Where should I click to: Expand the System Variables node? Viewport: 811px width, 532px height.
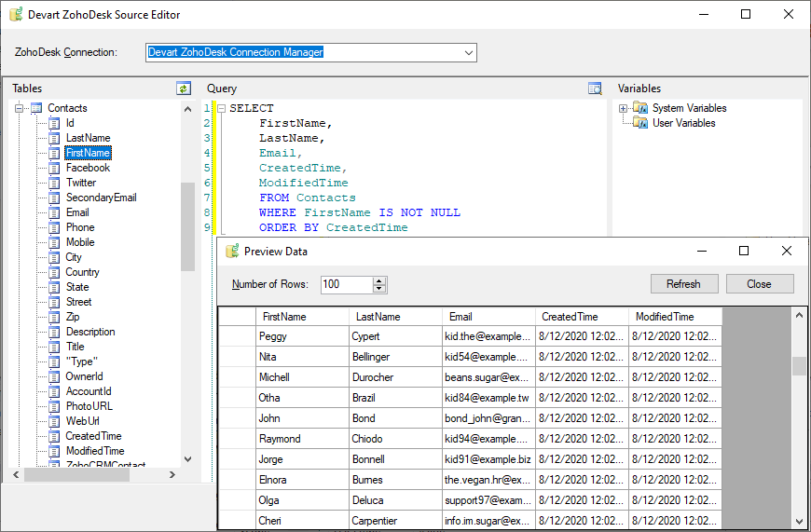click(623, 108)
